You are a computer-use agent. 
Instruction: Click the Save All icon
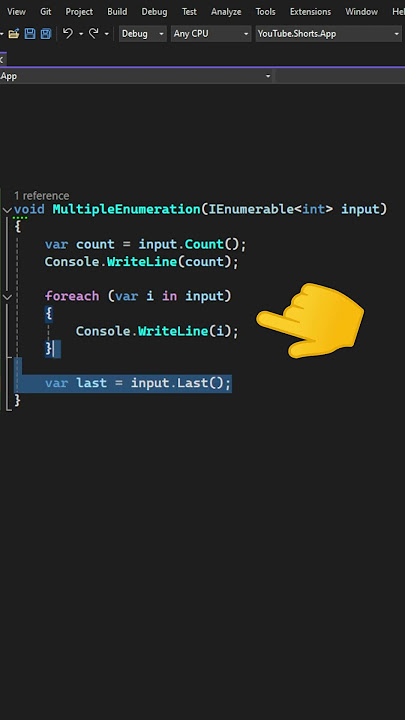(x=45, y=34)
